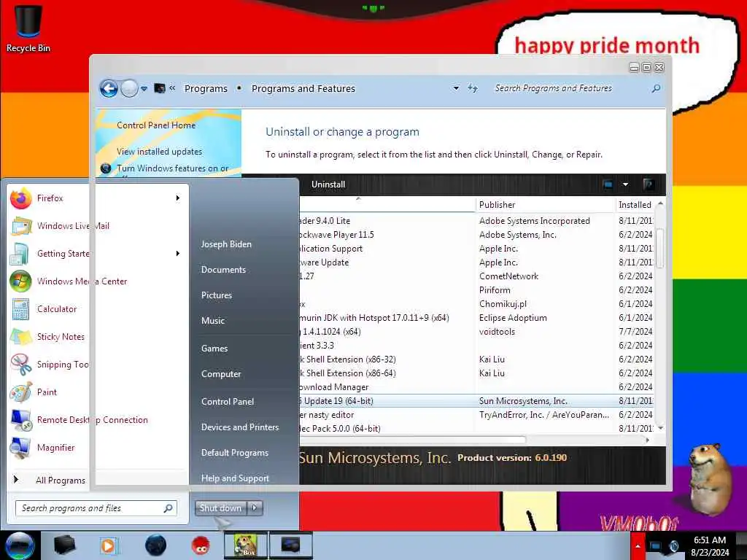Open address bar history dropdown
This screenshot has height=560, width=747.
456,88
